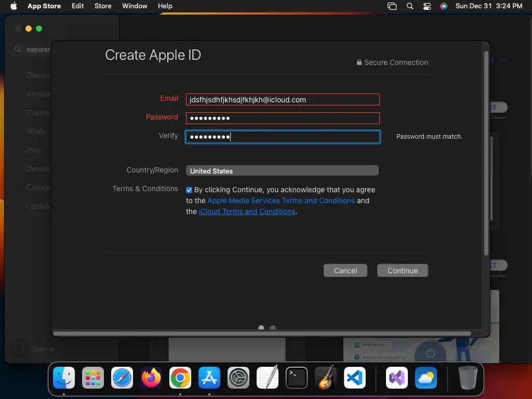Open Spotlight search in menu bar
The image size is (532, 399).
point(410,6)
